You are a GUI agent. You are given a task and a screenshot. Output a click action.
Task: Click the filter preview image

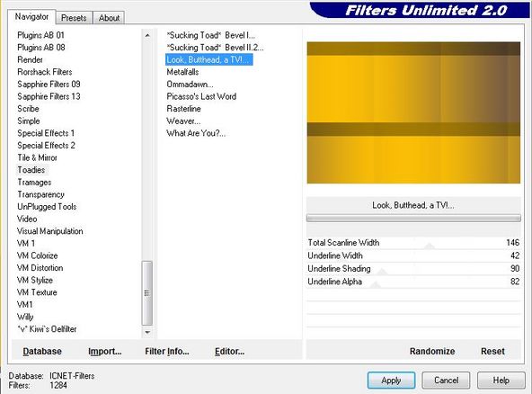point(413,112)
